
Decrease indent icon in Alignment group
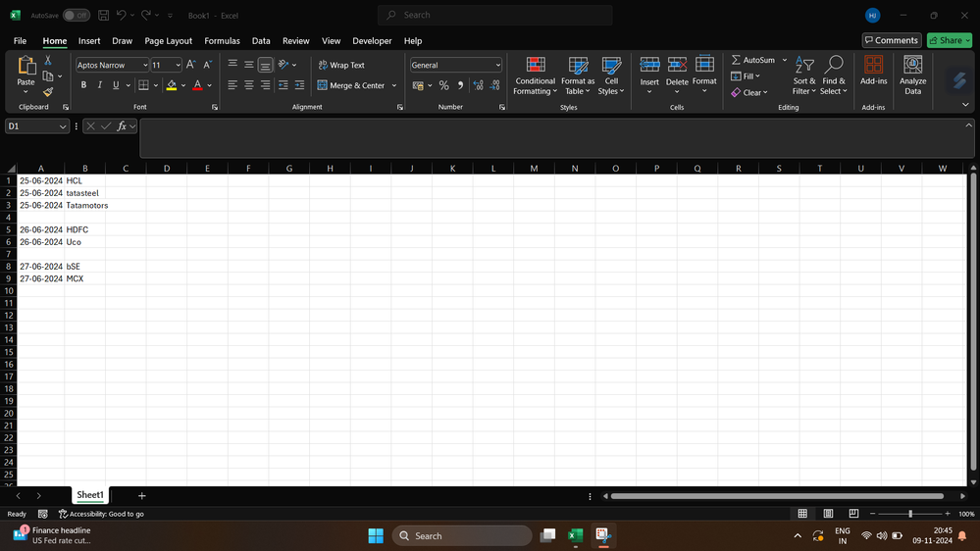284,85
